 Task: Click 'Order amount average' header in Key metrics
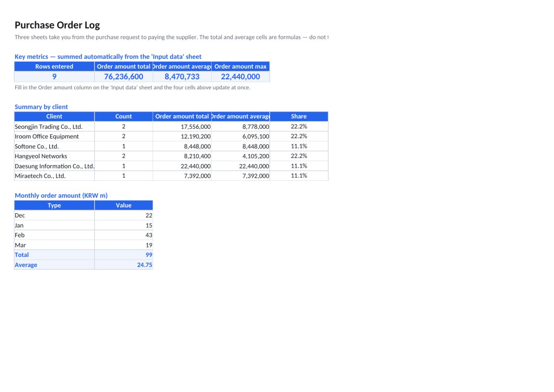tap(182, 67)
